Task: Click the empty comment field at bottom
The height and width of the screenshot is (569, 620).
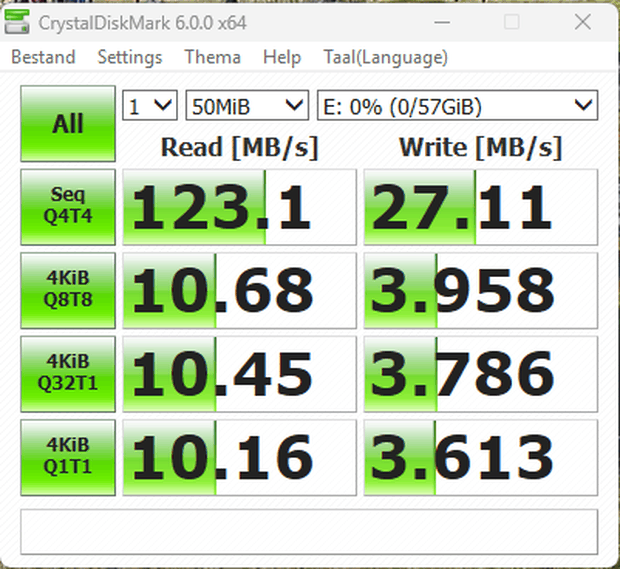Action: (309, 532)
